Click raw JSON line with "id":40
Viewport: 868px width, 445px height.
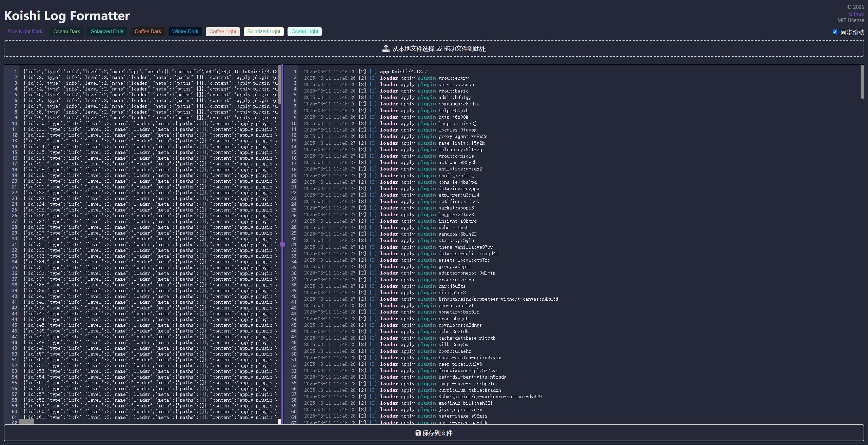tap(151, 296)
